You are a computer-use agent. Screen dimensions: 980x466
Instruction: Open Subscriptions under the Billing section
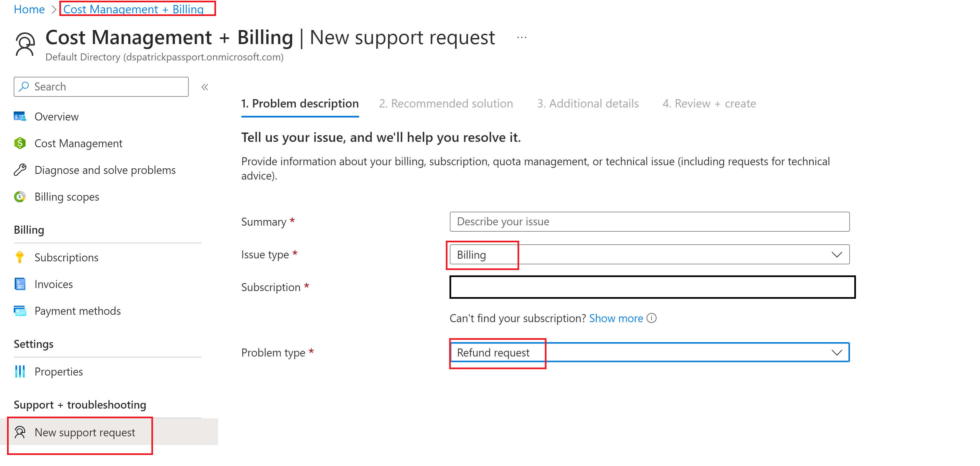[x=66, y=257]
